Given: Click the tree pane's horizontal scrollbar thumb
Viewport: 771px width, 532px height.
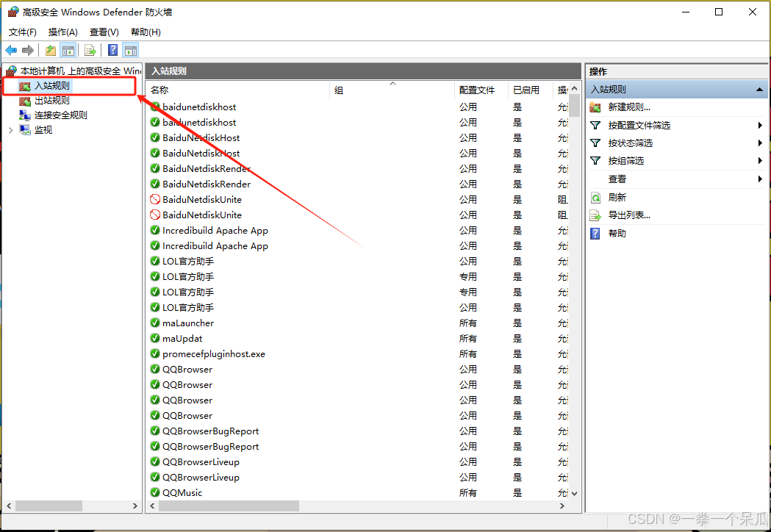Looking at the screenshot, I should [49, 506].
